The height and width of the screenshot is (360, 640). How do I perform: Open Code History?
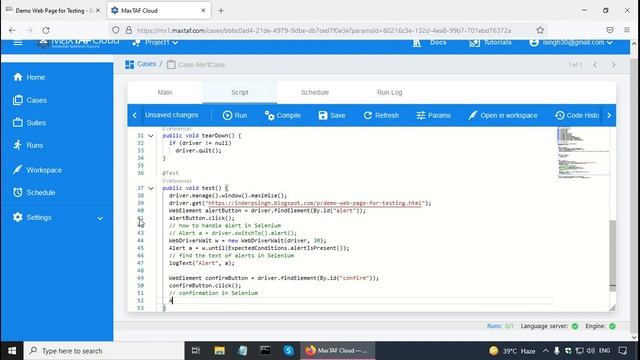[x=577, y=116]
